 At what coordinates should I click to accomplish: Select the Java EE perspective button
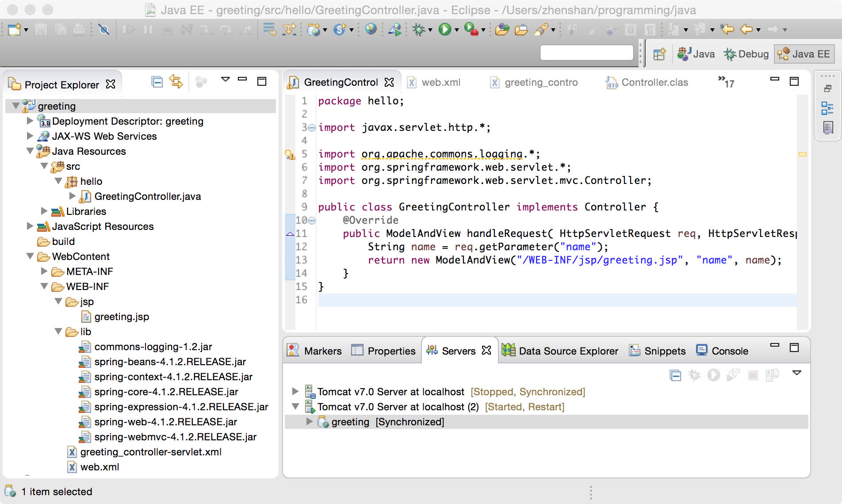click(x=804, y=54)
